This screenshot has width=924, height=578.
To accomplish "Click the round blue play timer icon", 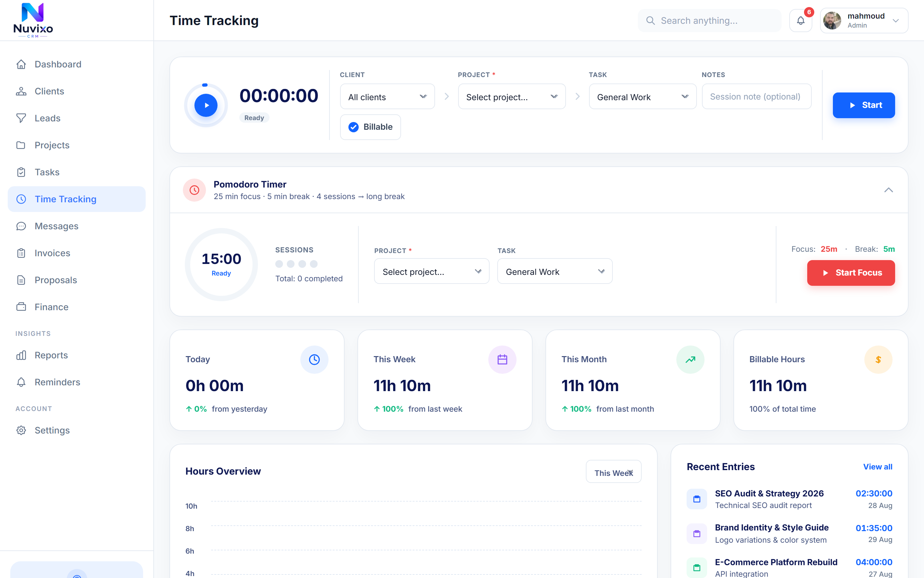I will (206, 105).
